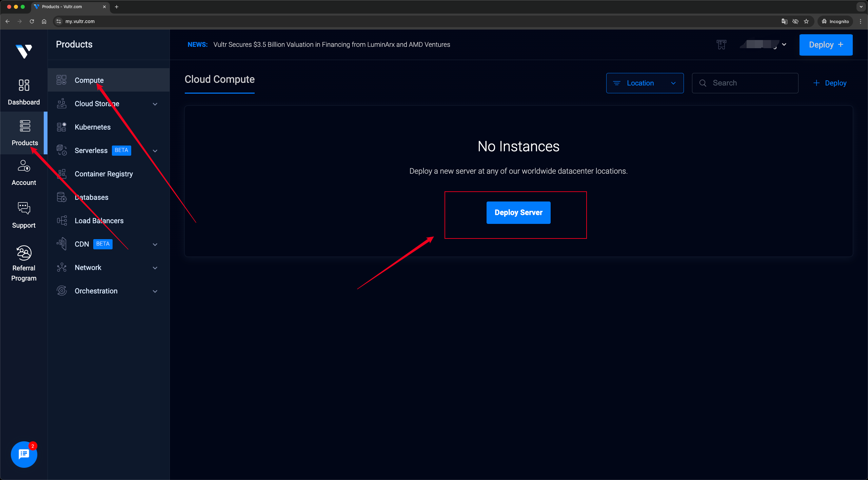
Task: Open the Support chat icon
Action: tap(24, 208)
